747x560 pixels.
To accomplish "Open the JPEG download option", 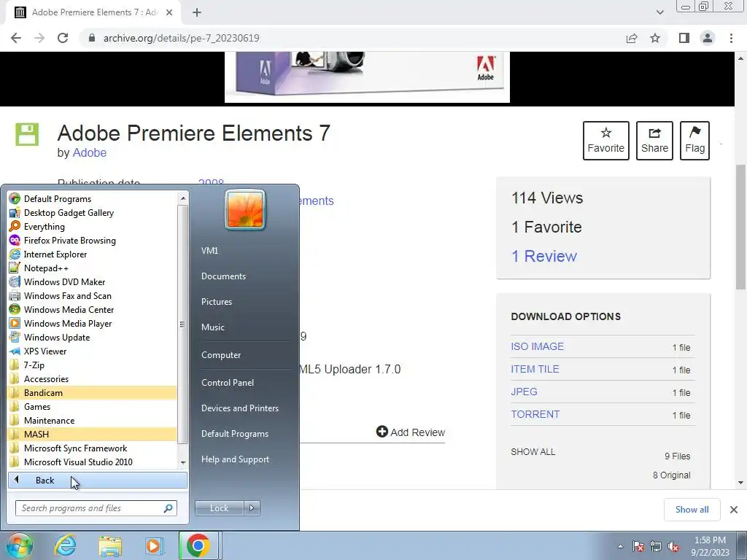I will click(524, 392).
